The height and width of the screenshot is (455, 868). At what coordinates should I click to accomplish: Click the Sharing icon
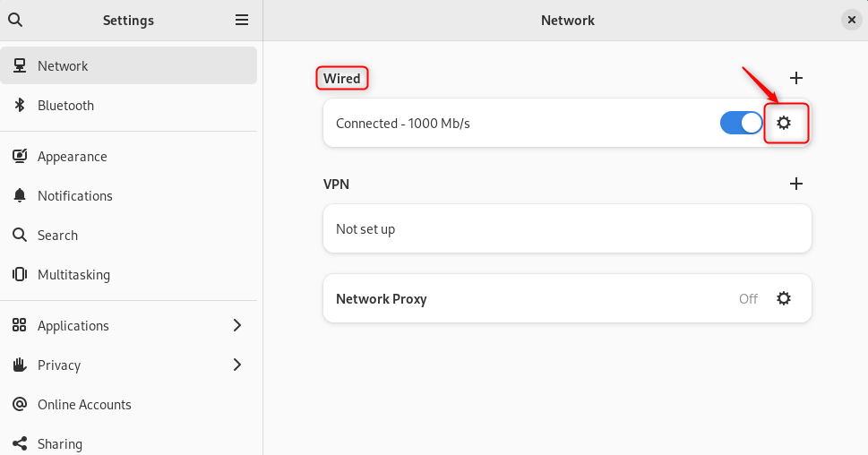click(x=20, y=443)
